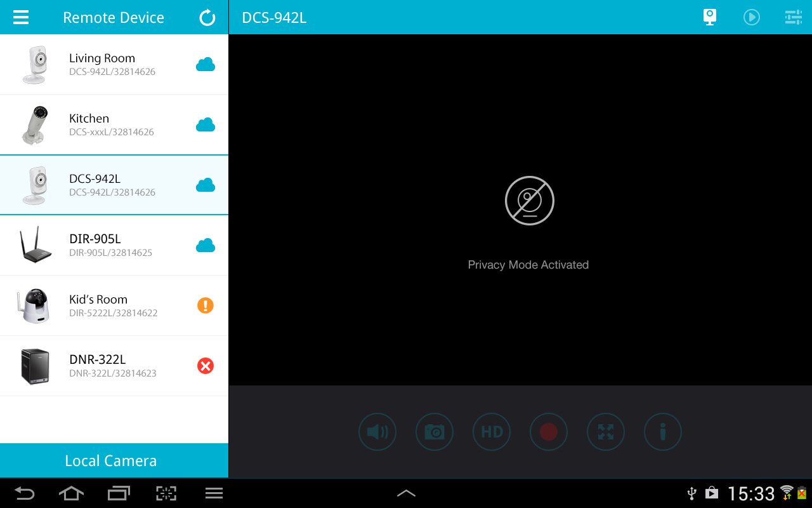Tap the Privacy Mode Activated message
Viewport: 812px width, 508px height.
pyautogui.click(x=528, y=265)
